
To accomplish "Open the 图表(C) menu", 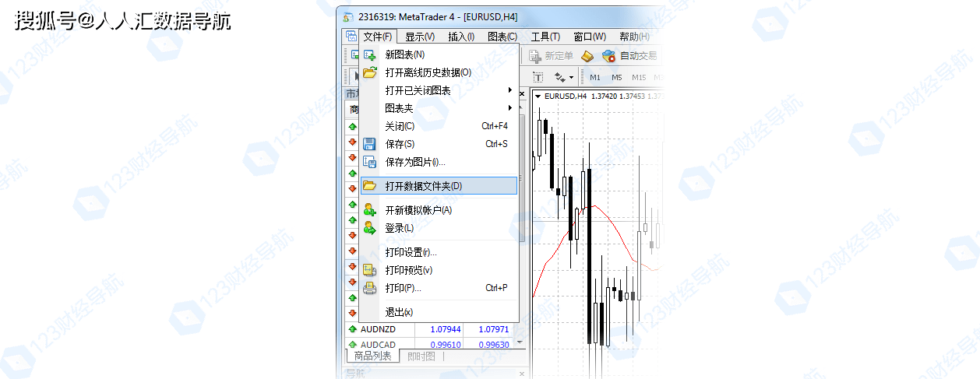I will 502,36.
